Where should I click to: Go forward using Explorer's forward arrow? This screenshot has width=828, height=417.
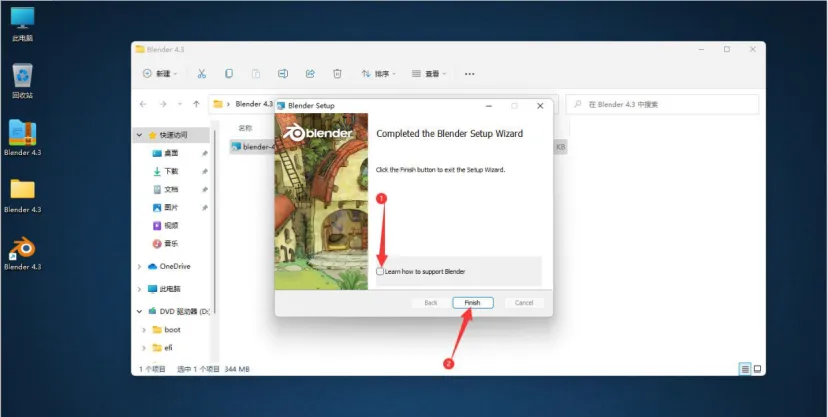pyautogui.click(x=163, y=104)
